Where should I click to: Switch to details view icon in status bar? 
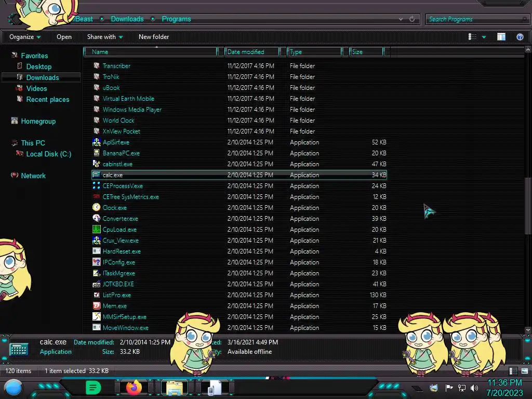(x=513, y=371)
